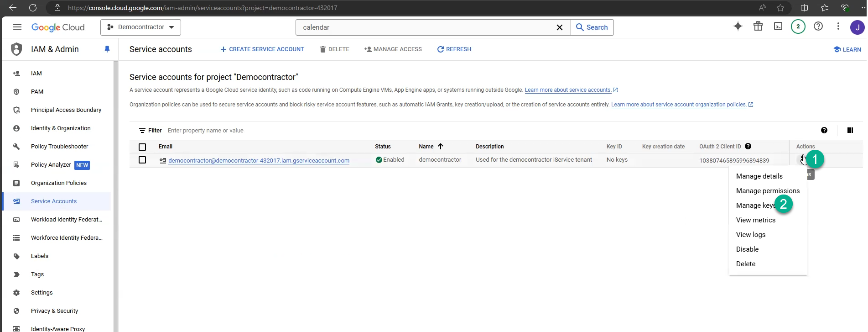Select the democontractor service account checkbox
Viewport: 868px width, 332px height.
pos(142,160)
